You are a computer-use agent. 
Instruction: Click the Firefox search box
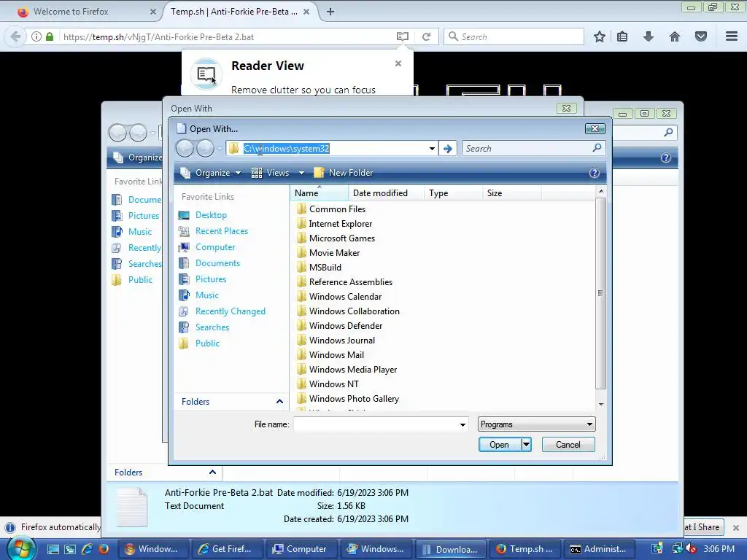(514, 36)
